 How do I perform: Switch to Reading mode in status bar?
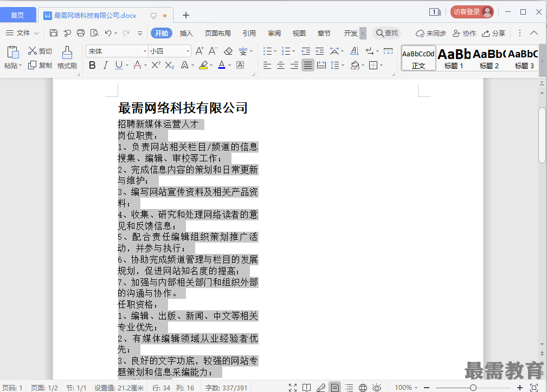coord(307,388)
